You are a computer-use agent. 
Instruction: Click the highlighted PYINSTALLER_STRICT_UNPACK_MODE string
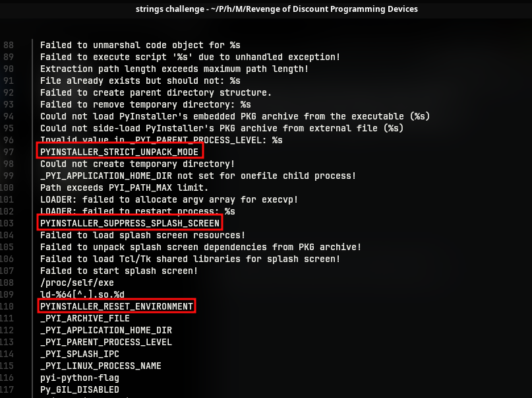click(x=119, y=152)
